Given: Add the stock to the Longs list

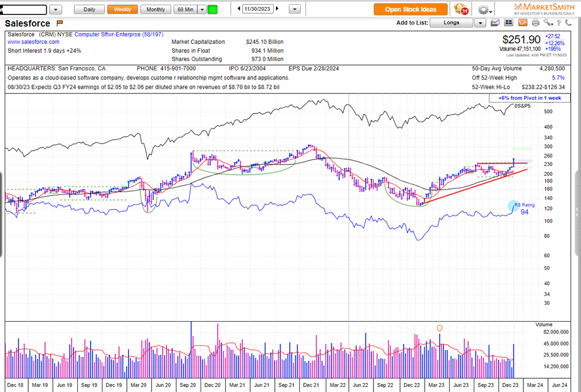Looking at the screenshot, I should (451, 22).
